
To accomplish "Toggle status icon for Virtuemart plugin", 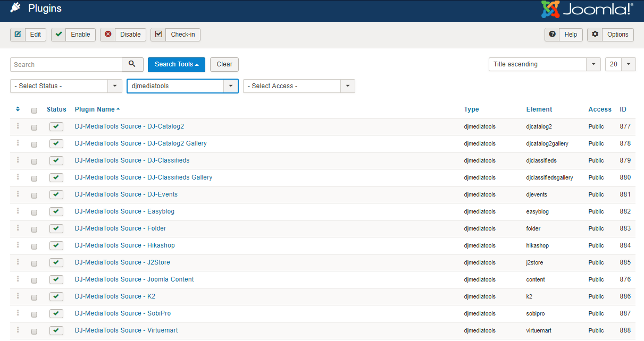I will tap(56, 330).
